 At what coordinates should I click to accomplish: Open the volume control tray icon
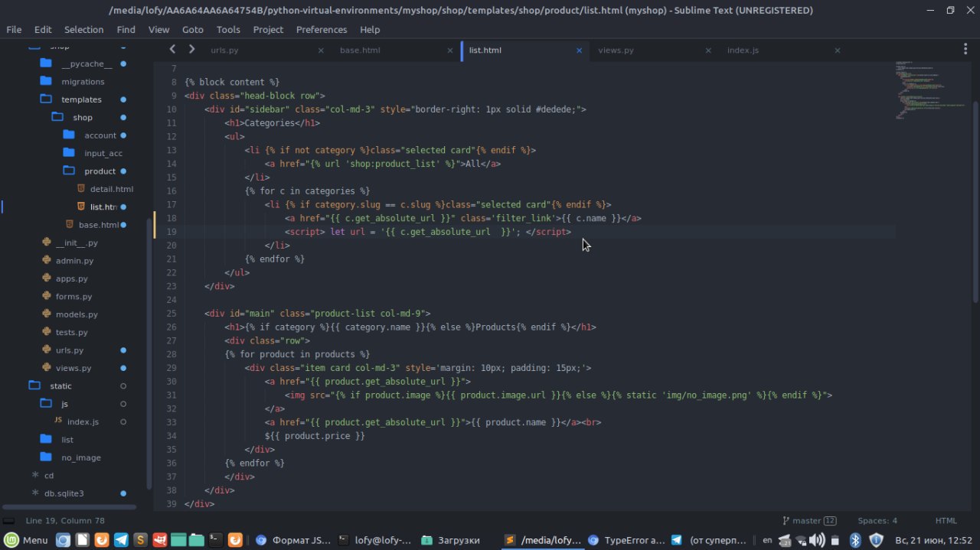click(x=818, y=540)
